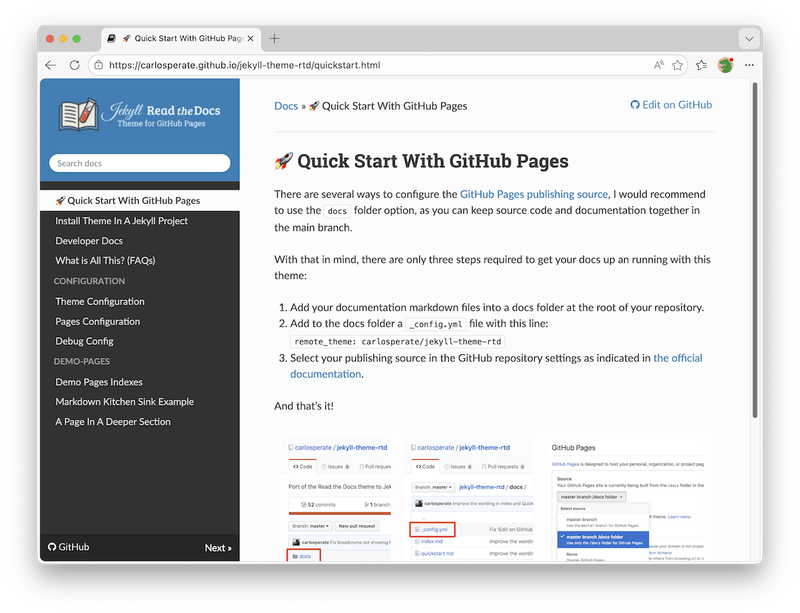The height and width of the screenshot is (613, 800).
Task: Open Debug Config in the sidebar
Action: [x=84, y=341]
